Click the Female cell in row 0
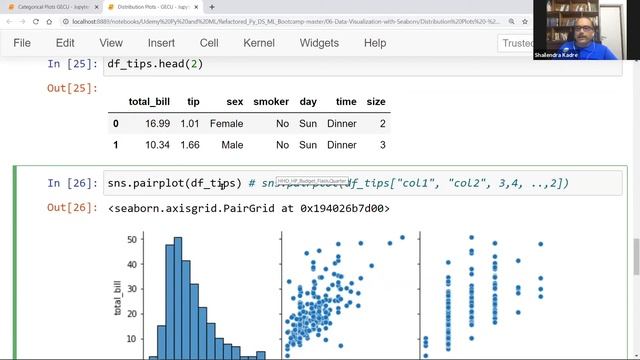Viewport: 640px width, 360px height. (227, 124)
